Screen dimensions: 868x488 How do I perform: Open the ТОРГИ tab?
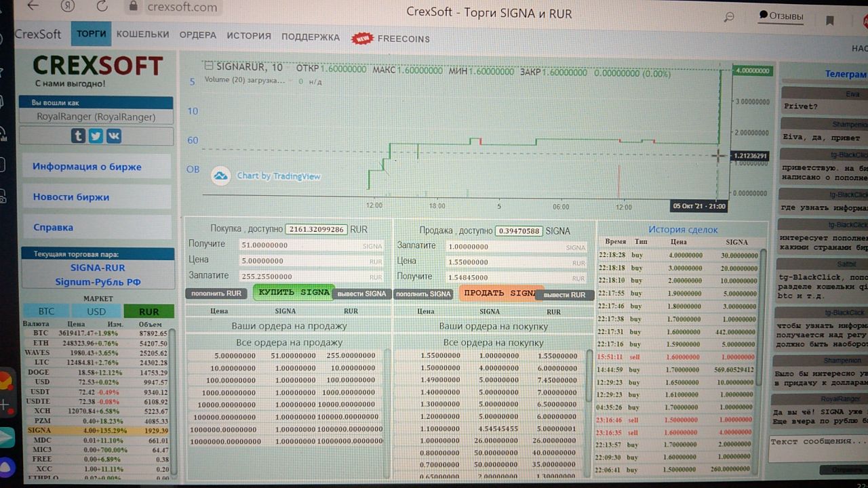91,34
